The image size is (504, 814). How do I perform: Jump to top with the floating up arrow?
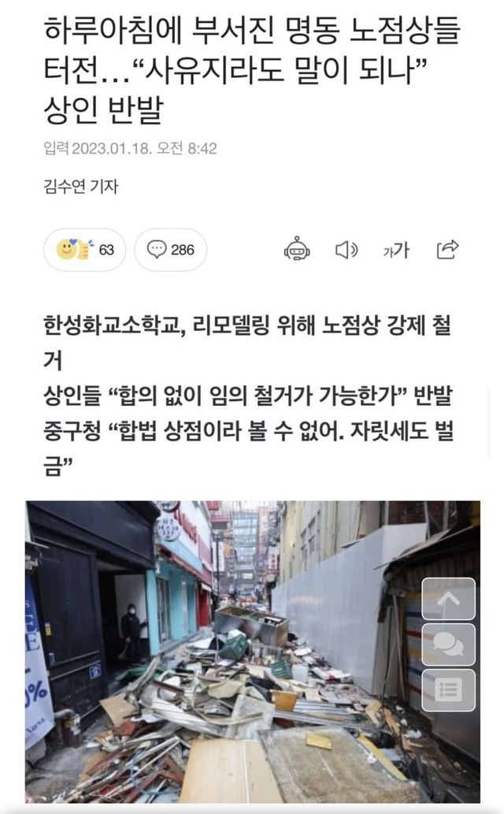(x=448, y=599)
